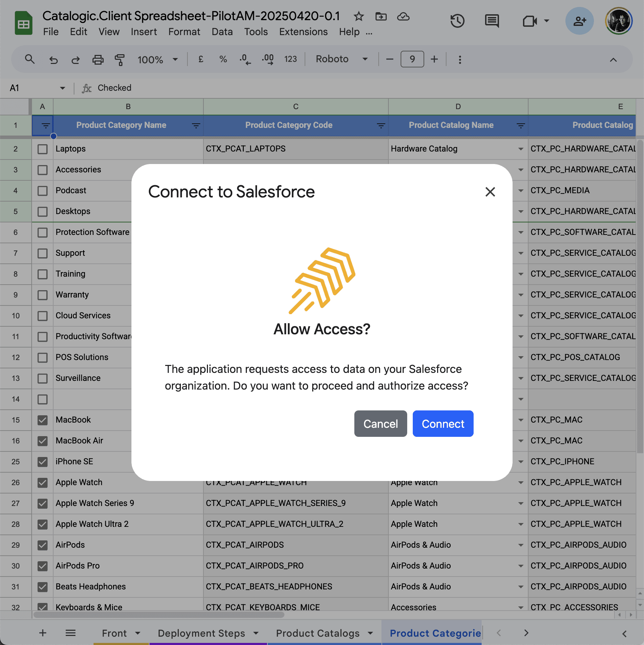Open Product Category Code filter
Screen dimensions: 644x645
tap(381, 125)
